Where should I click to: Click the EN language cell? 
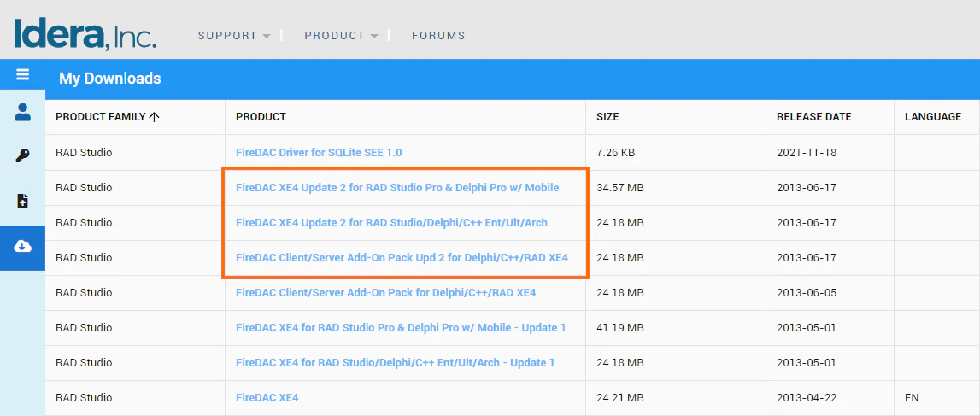tap(912, 397)
